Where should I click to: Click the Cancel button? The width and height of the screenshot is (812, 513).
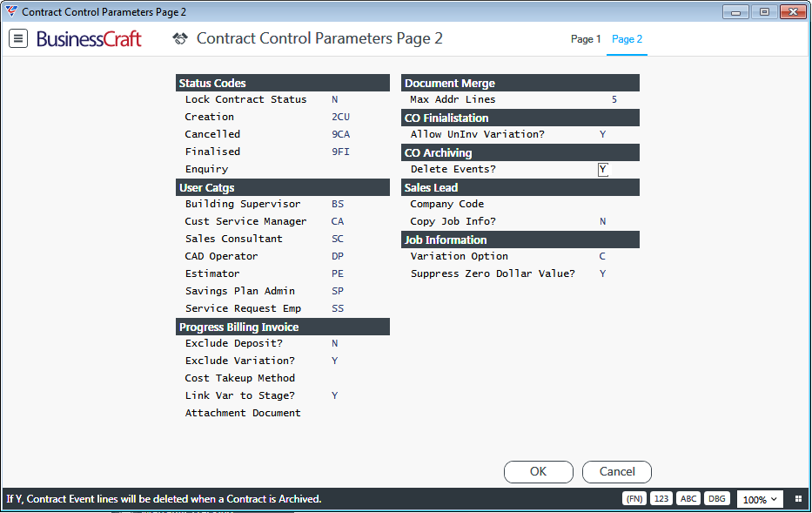(617, 471)
